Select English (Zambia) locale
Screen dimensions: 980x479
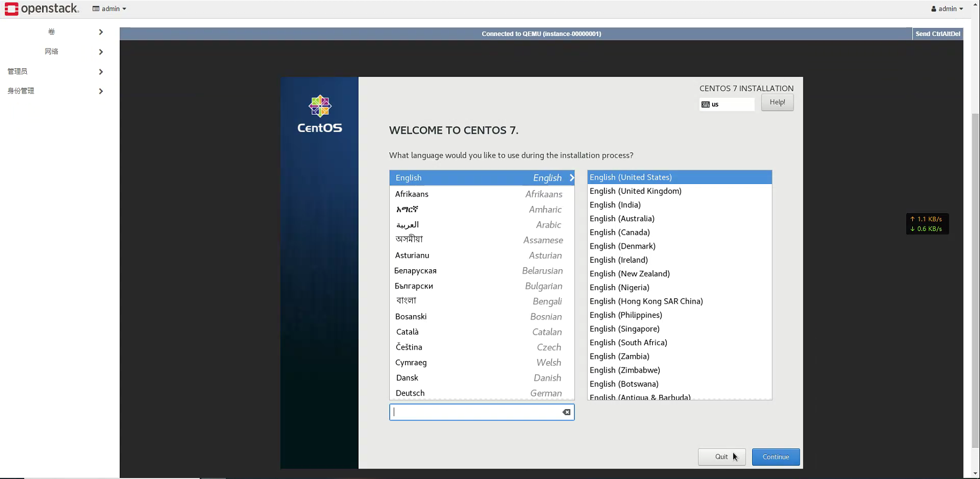pos(679,357)
